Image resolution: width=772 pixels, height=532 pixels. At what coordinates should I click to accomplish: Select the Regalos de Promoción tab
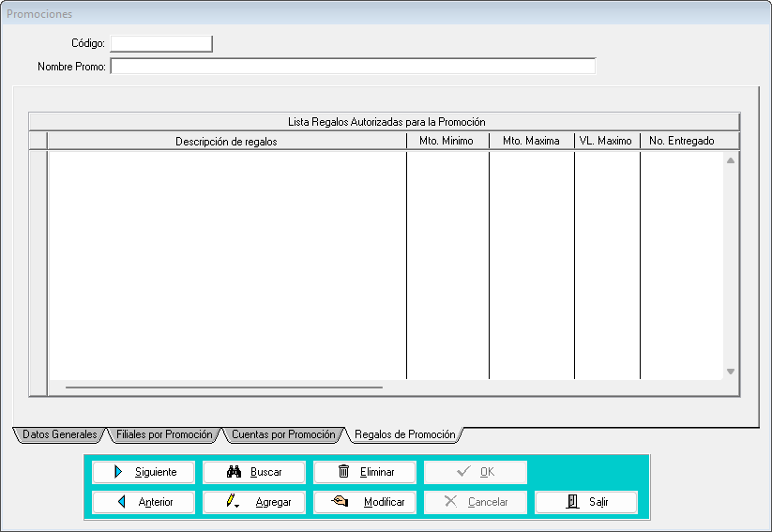click(x=404, y=435)
